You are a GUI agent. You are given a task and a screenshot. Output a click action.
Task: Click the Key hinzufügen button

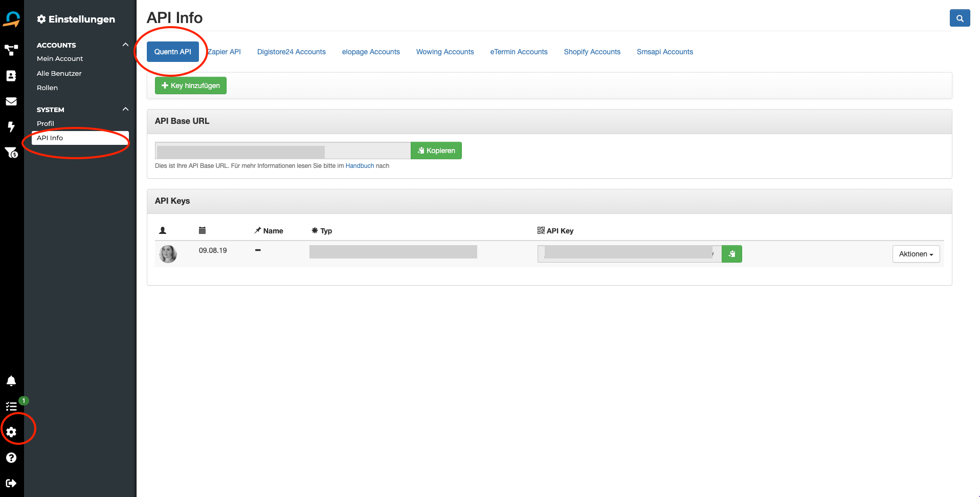click(x=190, y=85)
